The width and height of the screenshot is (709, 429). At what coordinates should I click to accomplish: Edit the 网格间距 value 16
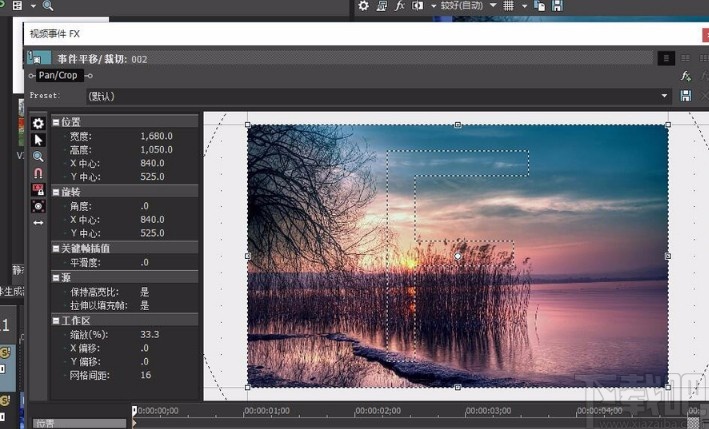[146, 375]
